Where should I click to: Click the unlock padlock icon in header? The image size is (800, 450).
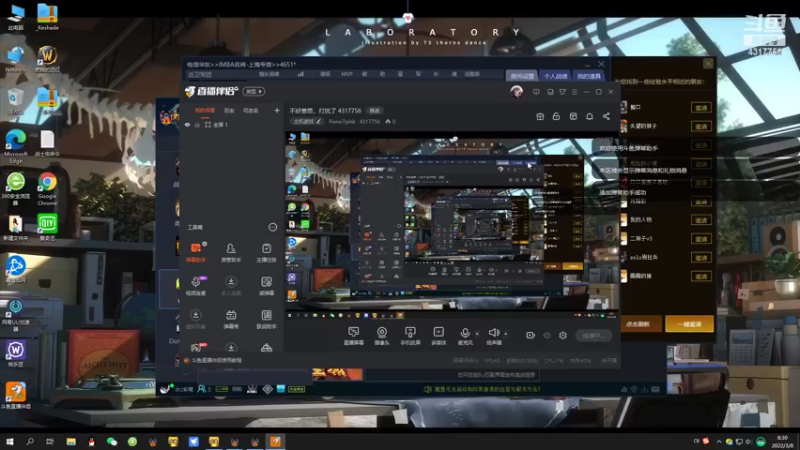click(x=556, y=116)
